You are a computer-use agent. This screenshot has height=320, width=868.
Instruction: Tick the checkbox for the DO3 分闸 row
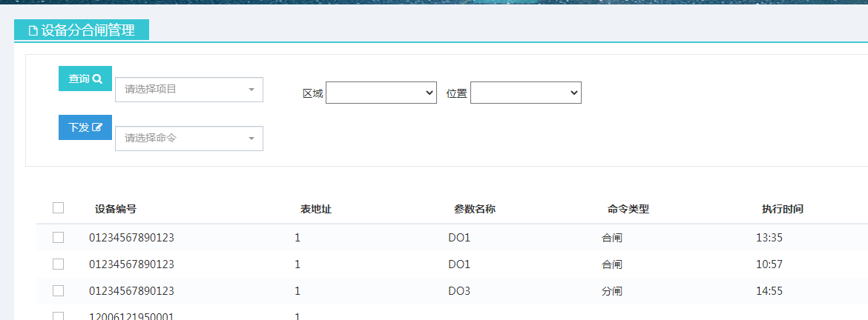click(58, 291)
